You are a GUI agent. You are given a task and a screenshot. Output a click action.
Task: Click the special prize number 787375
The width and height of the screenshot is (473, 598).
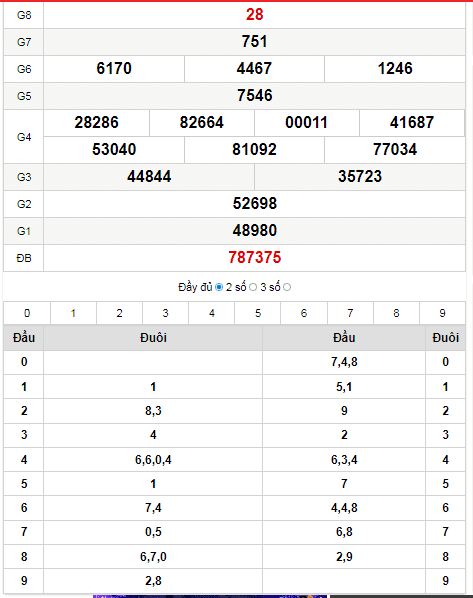[254, 258]
